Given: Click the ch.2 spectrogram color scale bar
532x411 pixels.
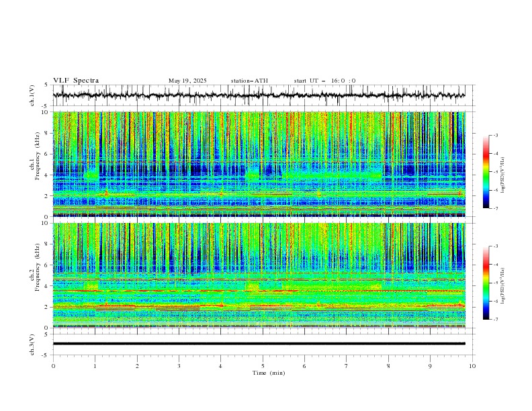Looking at the screenshot, I should (x=486, y=283).
